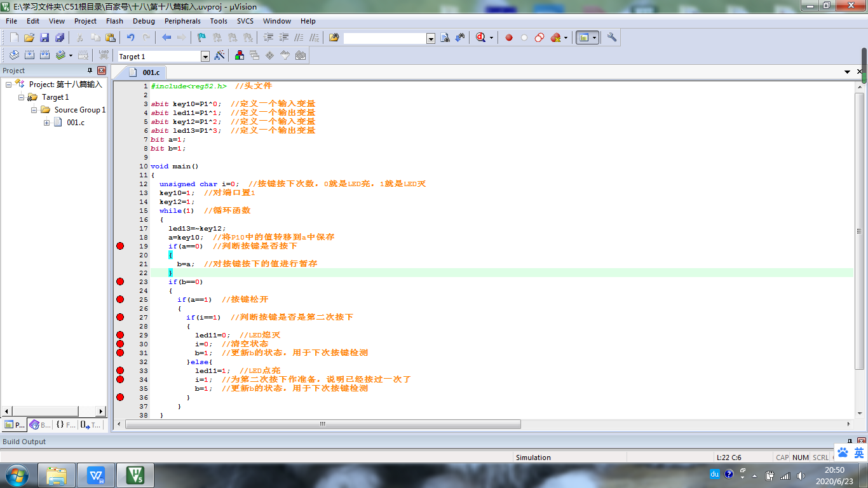
Task: Click the Manage Project Items colored blocks icon
Action: coord(240,56)
